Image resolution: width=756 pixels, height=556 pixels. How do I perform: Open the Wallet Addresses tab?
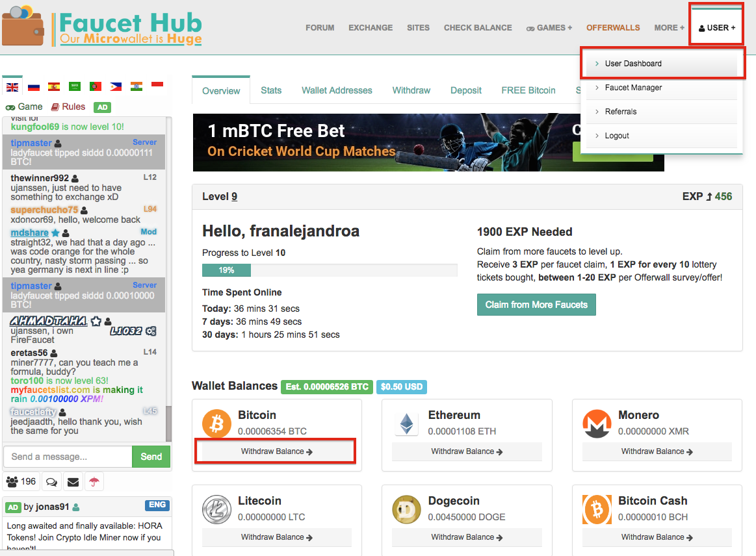(x=337, y=90)
